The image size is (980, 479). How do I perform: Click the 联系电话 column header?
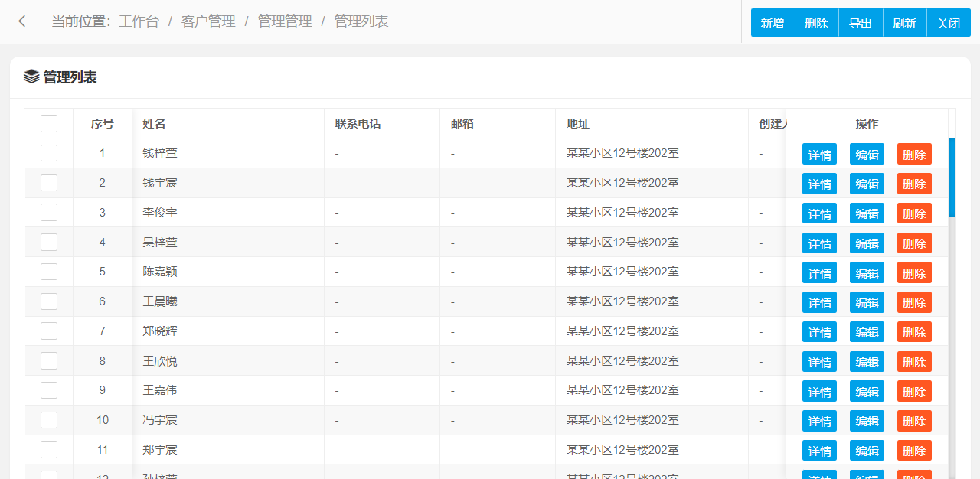click(382, 123)
